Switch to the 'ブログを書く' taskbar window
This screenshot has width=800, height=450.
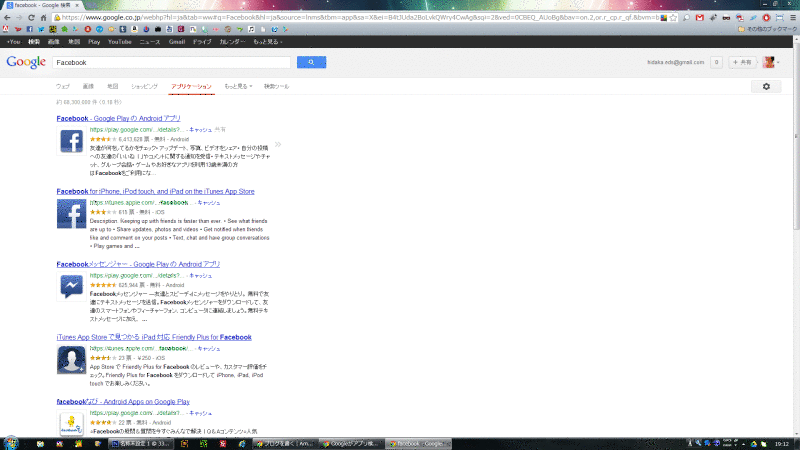(285, 444)
